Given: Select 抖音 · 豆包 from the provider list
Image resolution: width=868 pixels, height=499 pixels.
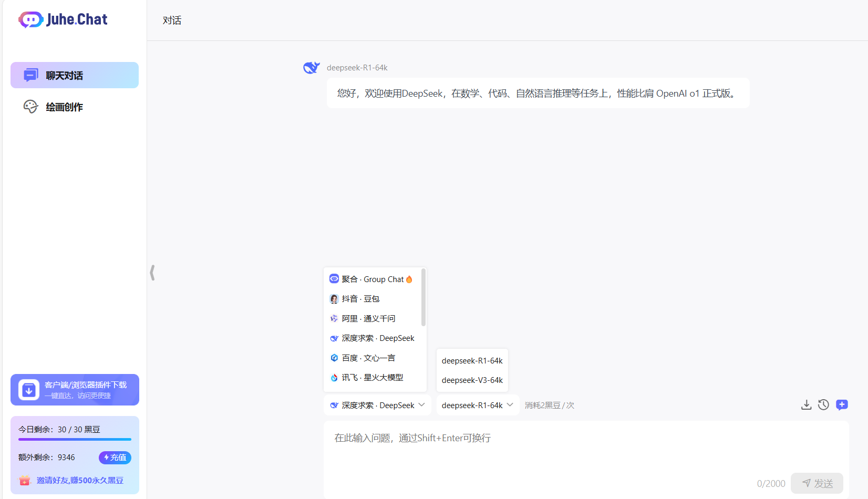Looking at the screenshot, I should 372,299.
